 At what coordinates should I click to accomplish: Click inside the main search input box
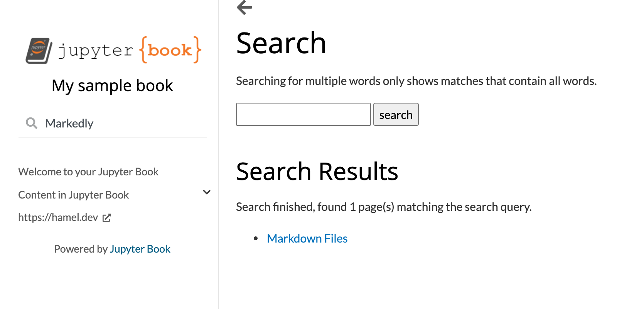coord(303,114)
